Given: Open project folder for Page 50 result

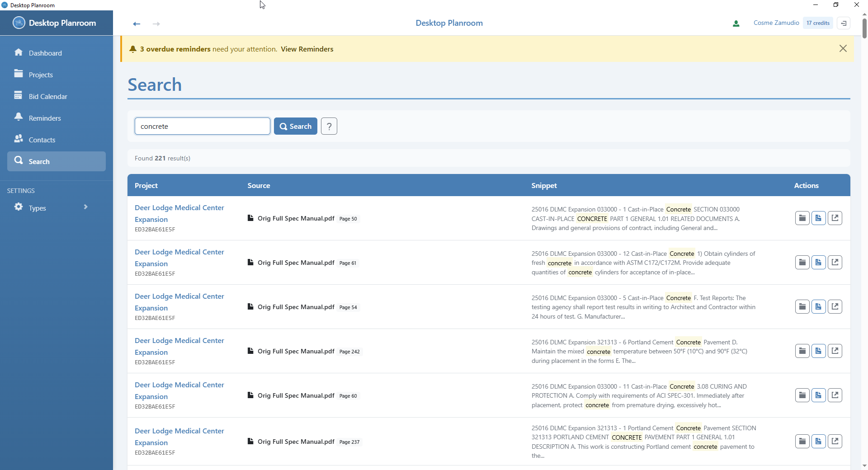Looking at the screenshot, I should pyautogui.click(x=802, y=218).
